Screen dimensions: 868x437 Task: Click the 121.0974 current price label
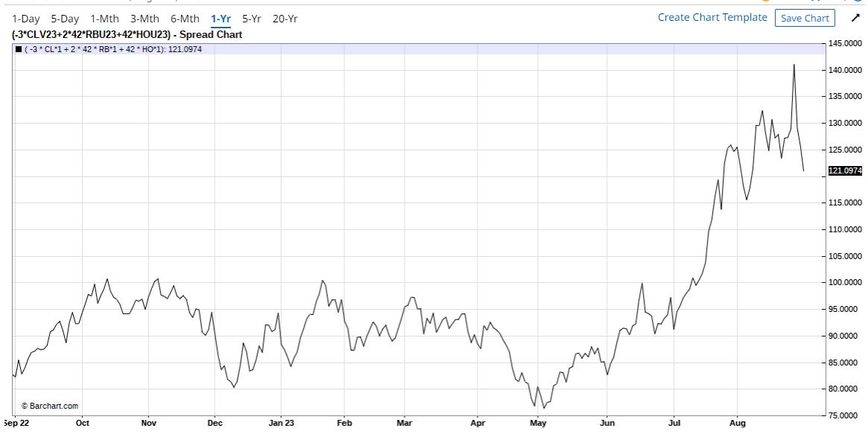(x=845, y=171)
